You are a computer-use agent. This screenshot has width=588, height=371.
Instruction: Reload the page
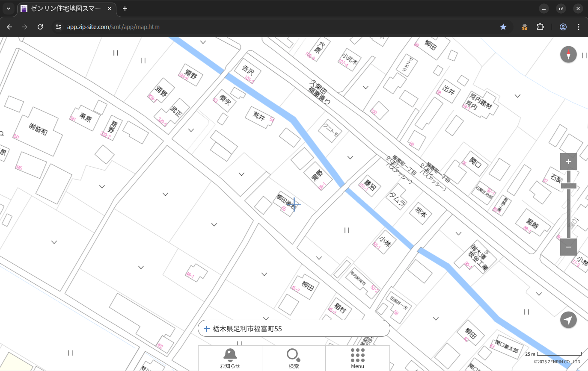point(40,27)
